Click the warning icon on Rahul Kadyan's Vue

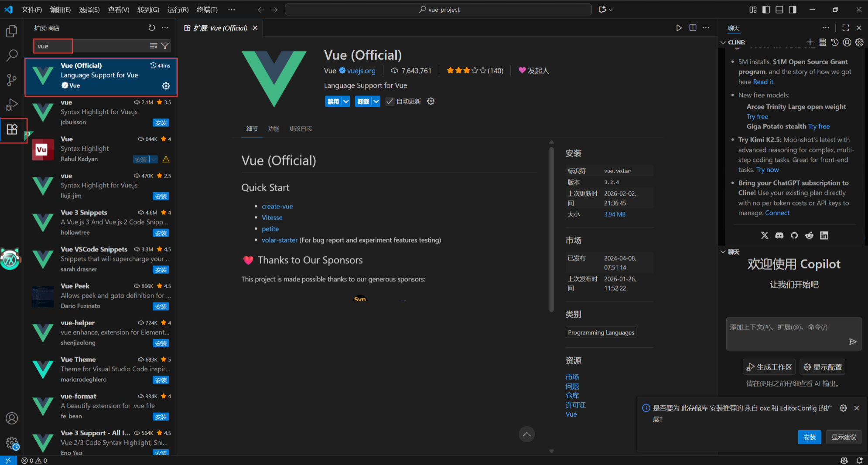166,160
